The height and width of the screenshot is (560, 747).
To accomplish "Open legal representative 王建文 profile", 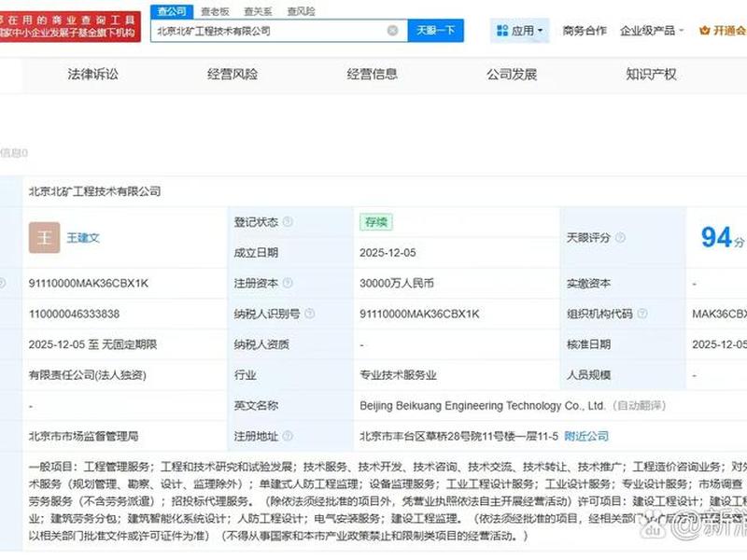I will tap(83, 238).
